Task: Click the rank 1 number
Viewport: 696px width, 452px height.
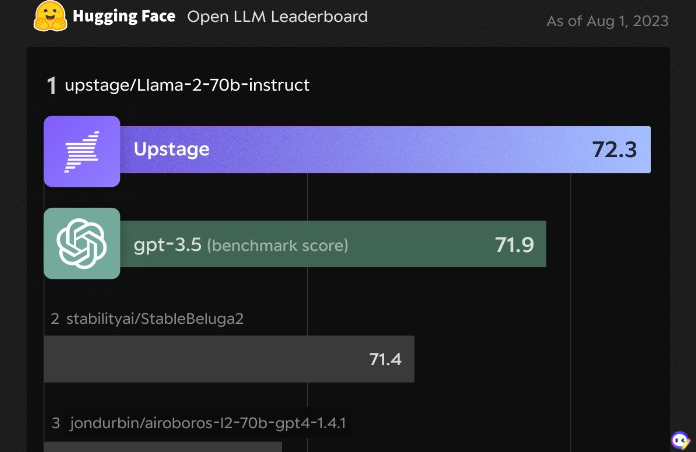Action: coord(52,85)
